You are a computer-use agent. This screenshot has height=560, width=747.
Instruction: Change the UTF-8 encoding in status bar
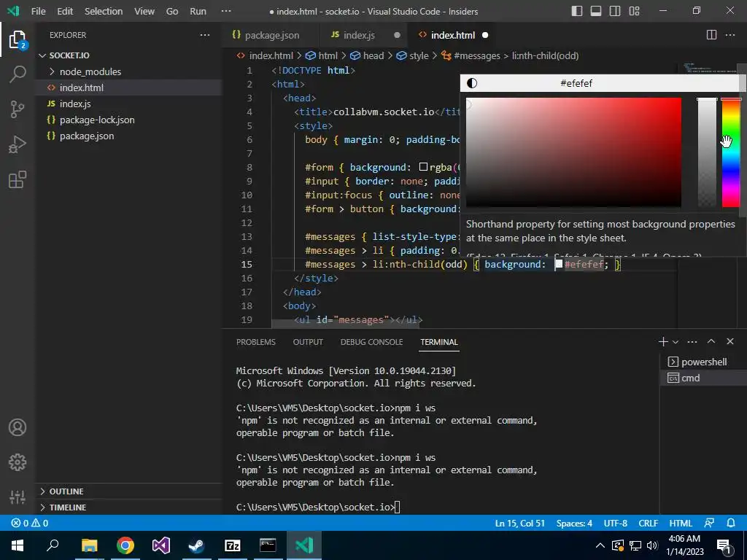coord(616,523)
